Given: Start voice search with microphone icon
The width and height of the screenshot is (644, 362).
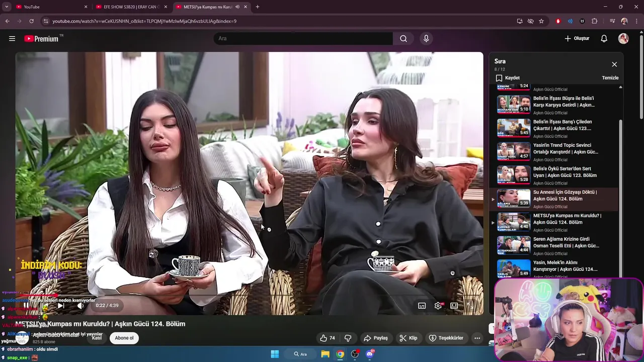Looking at the screenshot, I should point(426,39).
